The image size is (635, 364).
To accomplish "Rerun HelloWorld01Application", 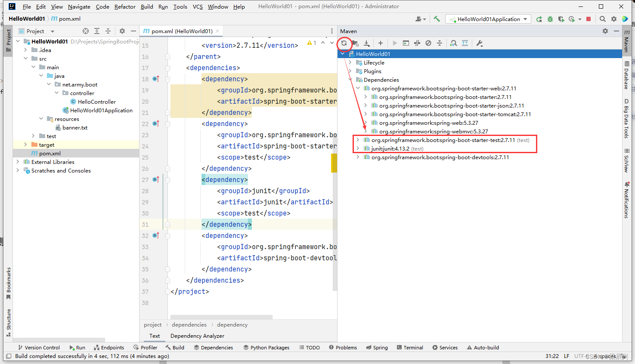I will coord(539,19).
